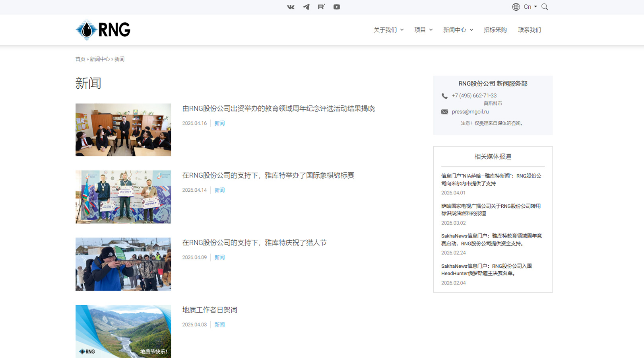Open the chess tournament news headline
The width and height of the screenshot is (644, 358).
coord(268,175)
